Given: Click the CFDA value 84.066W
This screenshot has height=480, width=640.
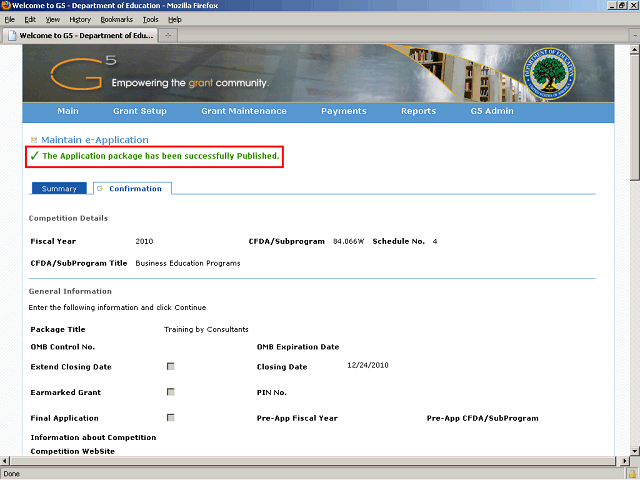Looking at the screenshot, I should point(348,241).
